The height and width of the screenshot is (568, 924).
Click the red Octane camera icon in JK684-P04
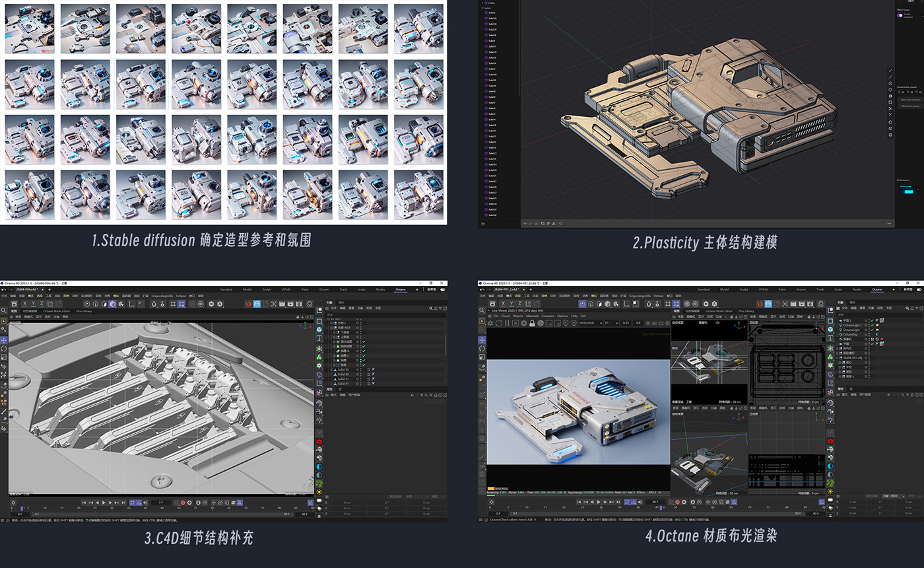319,441
